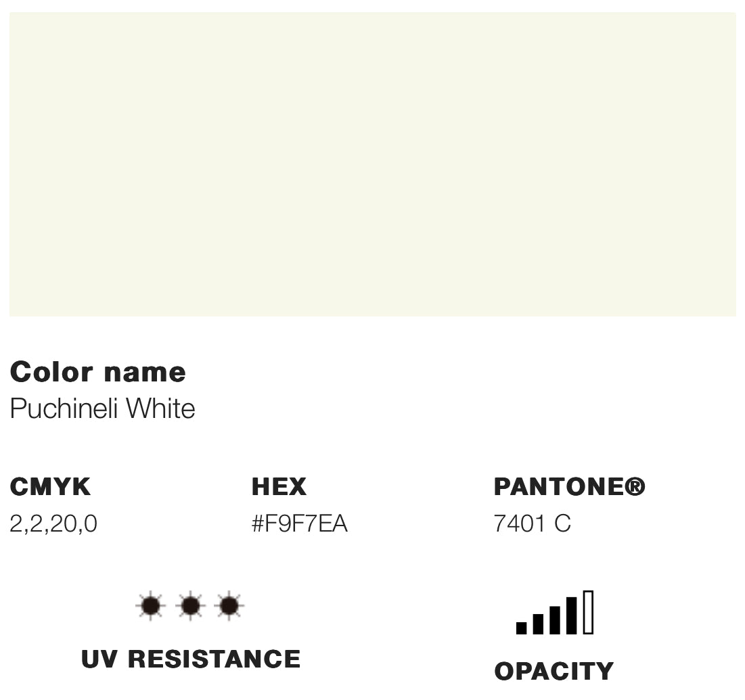Click the third UV resistance sun icon
This screenshot has width=745, height=700.
(229, 606)
